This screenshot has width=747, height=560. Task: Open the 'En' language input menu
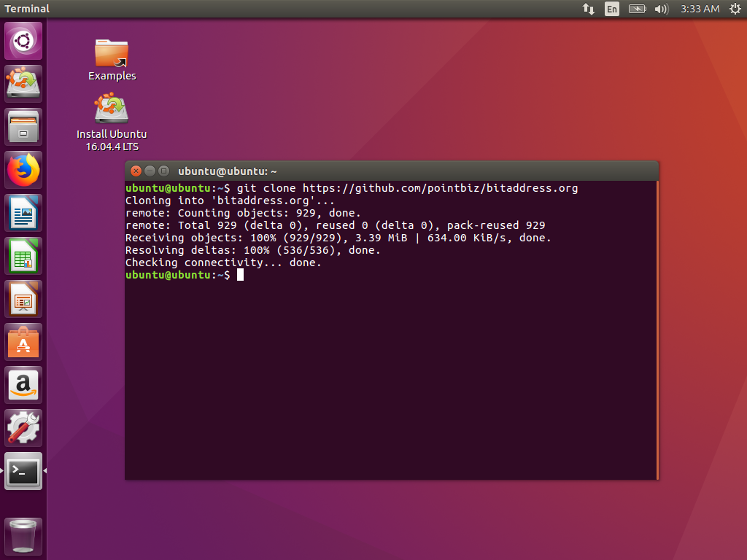pos(612,9)
